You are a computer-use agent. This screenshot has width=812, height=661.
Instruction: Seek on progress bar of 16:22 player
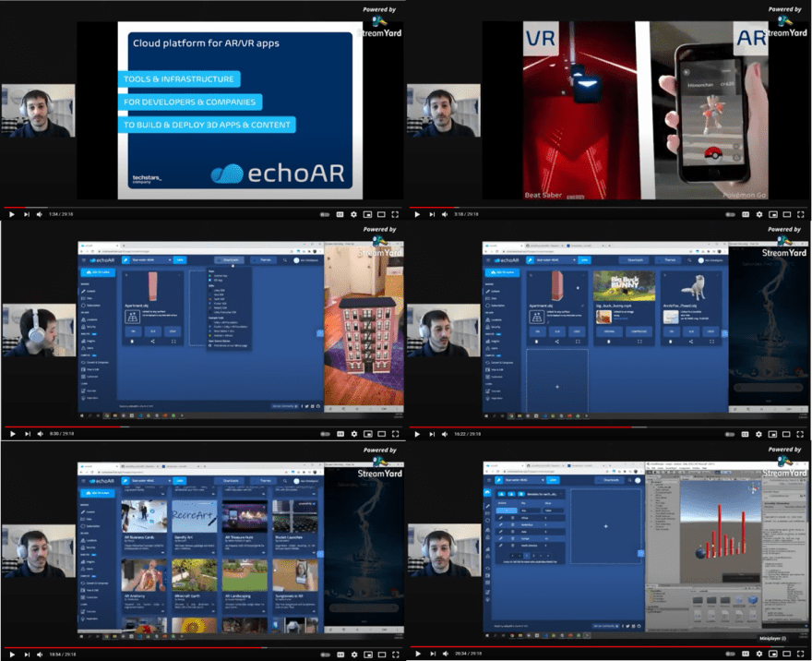[608, 427]
